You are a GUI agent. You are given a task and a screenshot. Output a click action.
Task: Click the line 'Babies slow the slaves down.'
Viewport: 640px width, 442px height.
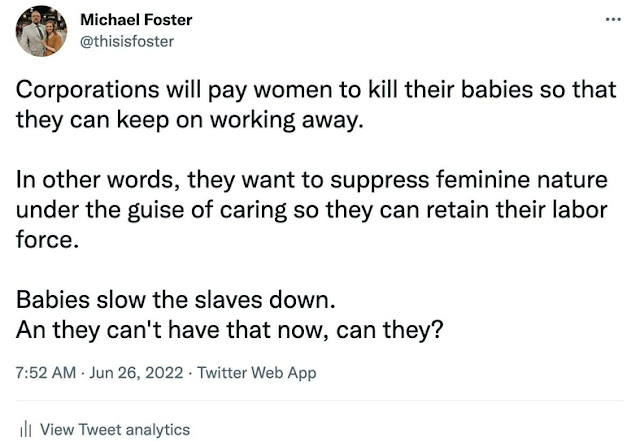tap(152, 302)
